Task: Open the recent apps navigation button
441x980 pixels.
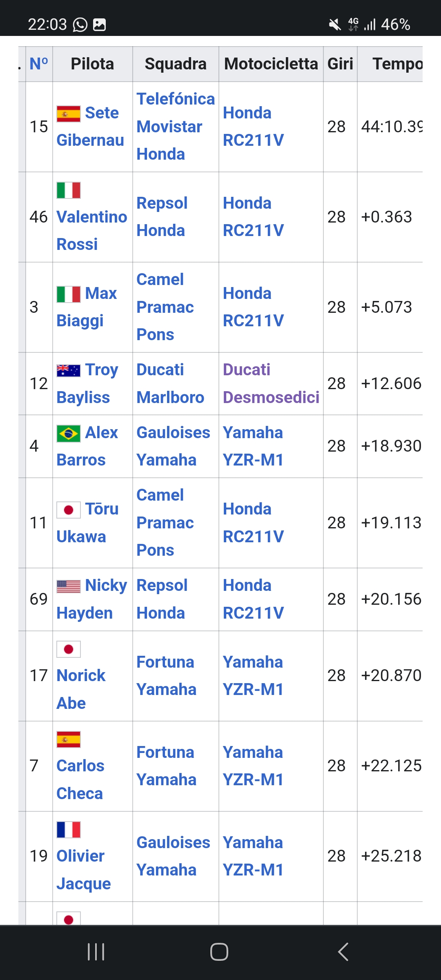Action: click(x=96, y=952)
